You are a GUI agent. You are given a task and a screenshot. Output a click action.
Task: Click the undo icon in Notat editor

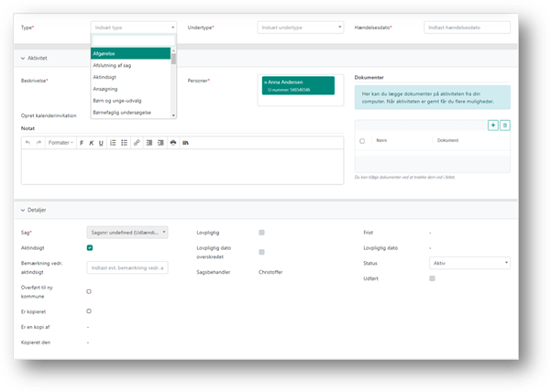[28, 143]
